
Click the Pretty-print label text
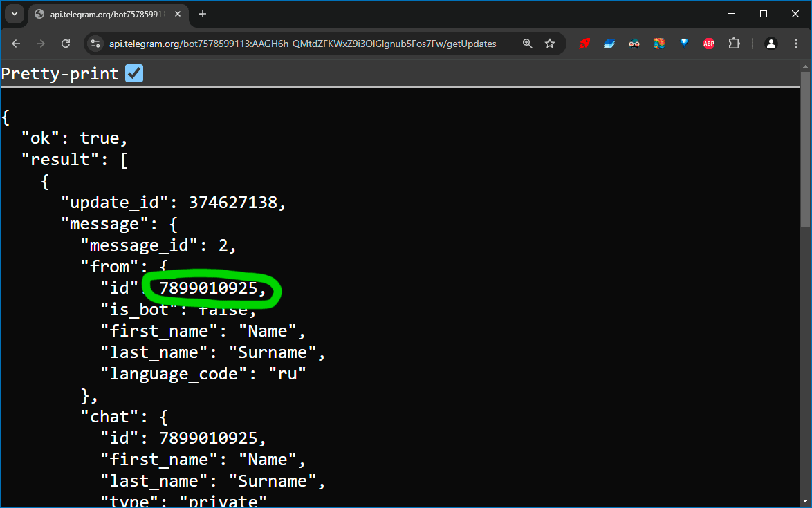click(x=60, y=74)
